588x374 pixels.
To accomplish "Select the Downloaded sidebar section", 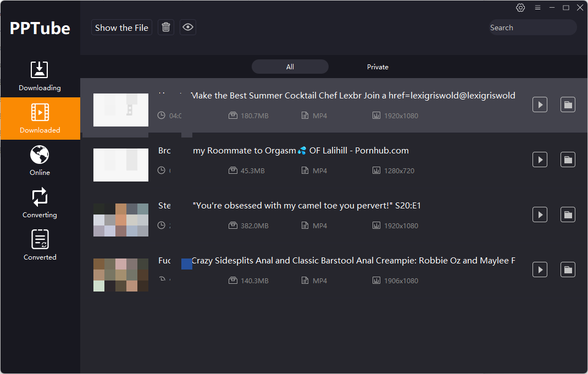I will [x=40, y=118].
